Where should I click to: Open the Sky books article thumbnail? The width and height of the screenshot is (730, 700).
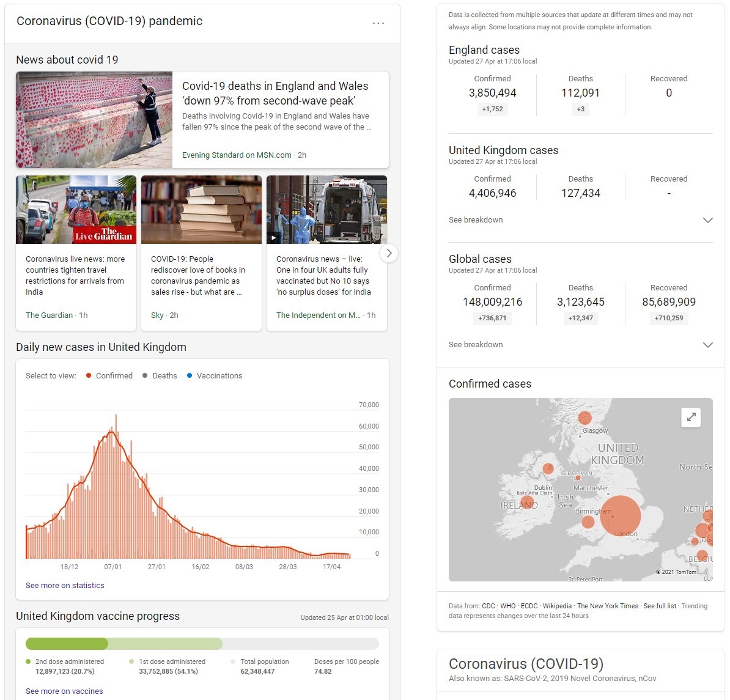[201, 210]
